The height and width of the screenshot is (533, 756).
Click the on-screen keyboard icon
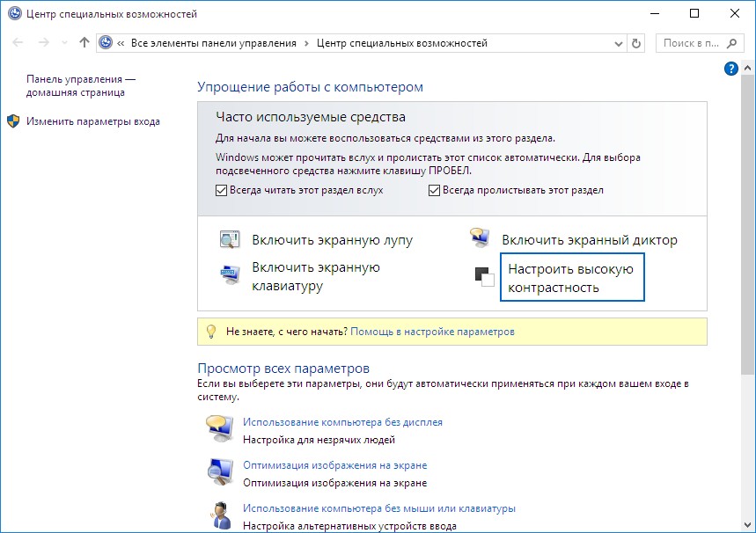230,274
